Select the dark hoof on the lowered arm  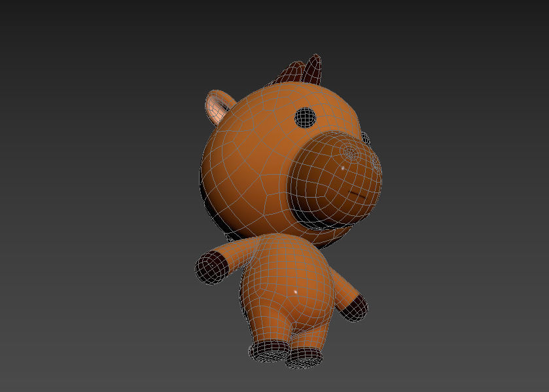point(355,309)
